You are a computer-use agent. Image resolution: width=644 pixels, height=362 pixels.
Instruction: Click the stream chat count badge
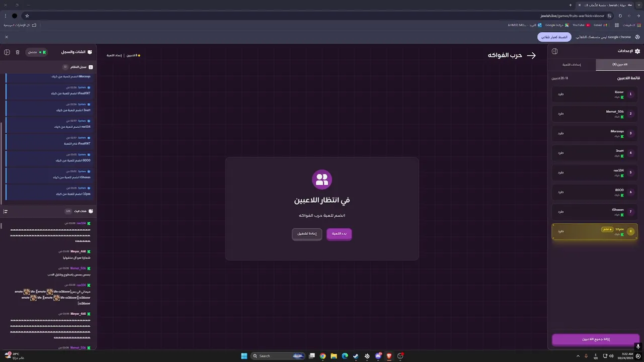[x=68, y=211]
